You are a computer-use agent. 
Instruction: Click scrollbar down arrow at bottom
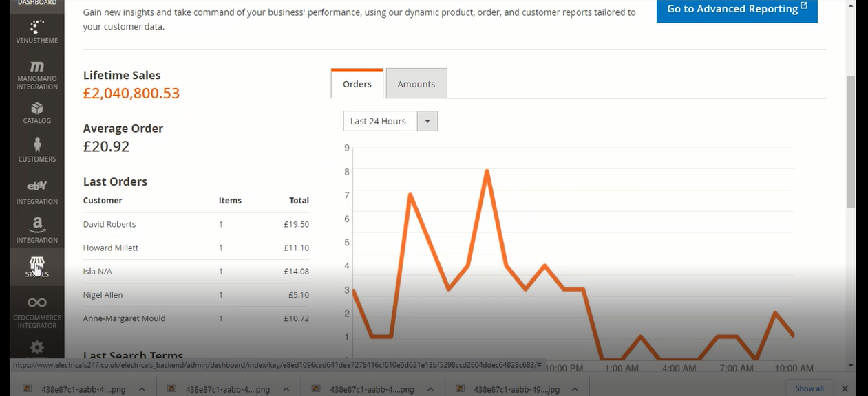[x=851, y=366]
